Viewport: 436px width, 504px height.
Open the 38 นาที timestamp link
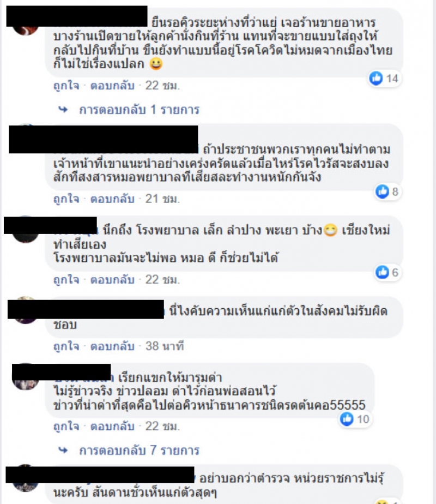pos(165,346)
